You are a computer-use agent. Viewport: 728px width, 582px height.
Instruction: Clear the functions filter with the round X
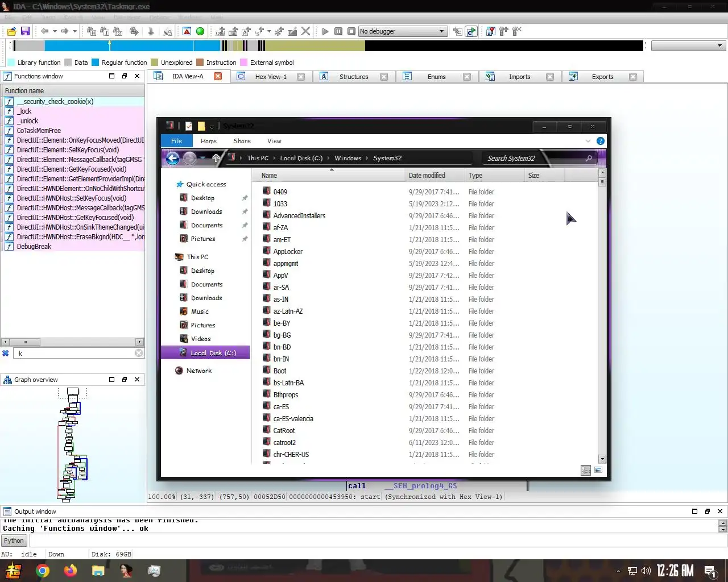tap(139, 353)
